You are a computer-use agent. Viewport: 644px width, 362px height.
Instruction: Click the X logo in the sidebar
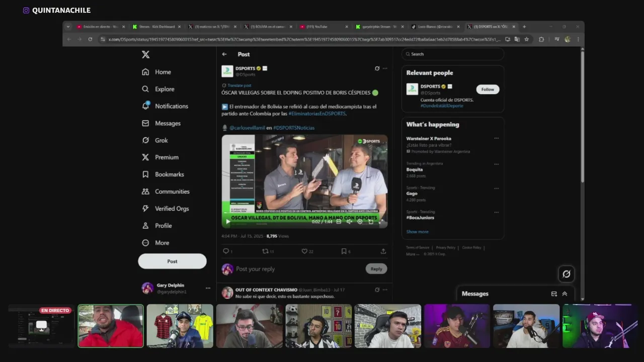click(145, 55)
